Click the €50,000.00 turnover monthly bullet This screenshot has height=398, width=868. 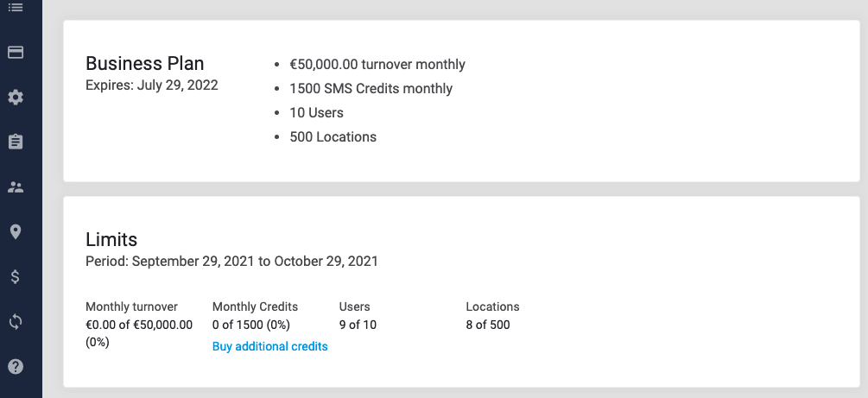377,64
